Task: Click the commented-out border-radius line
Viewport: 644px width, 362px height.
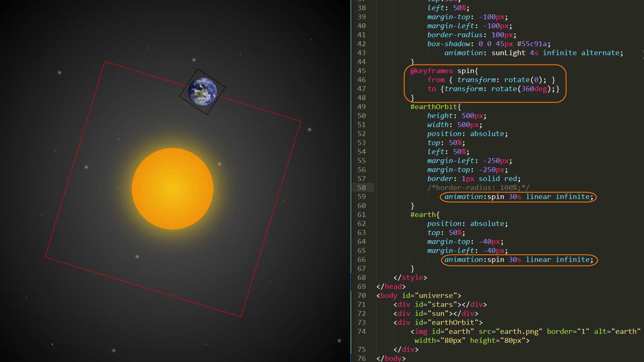Action: 478,188
